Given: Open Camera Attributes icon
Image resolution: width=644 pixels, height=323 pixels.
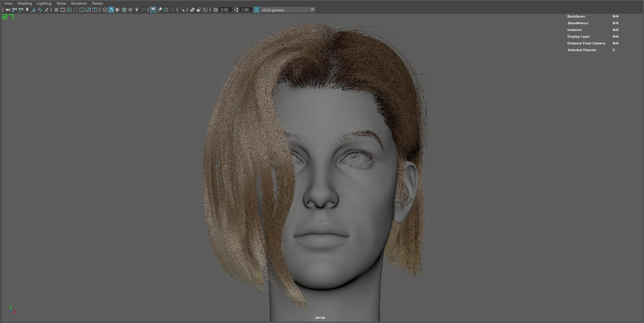Looking at the screenshot, I should 21,10.
